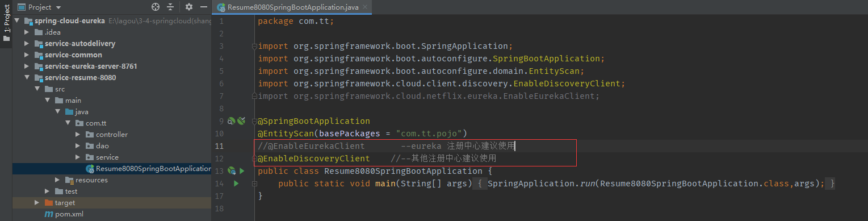Click the Maven icon beside pom.xml

pos(49,214)
